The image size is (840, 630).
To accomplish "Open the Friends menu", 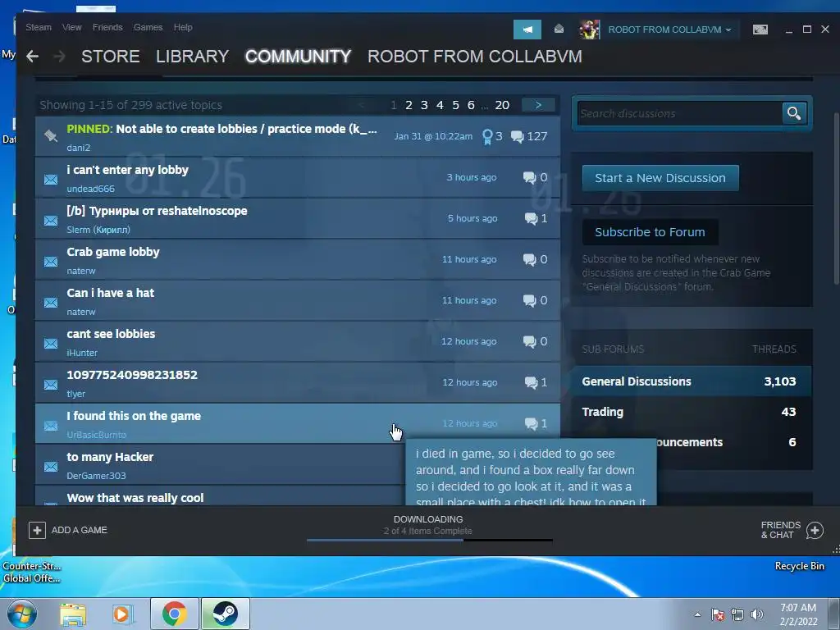I will [x=107, y=27].
